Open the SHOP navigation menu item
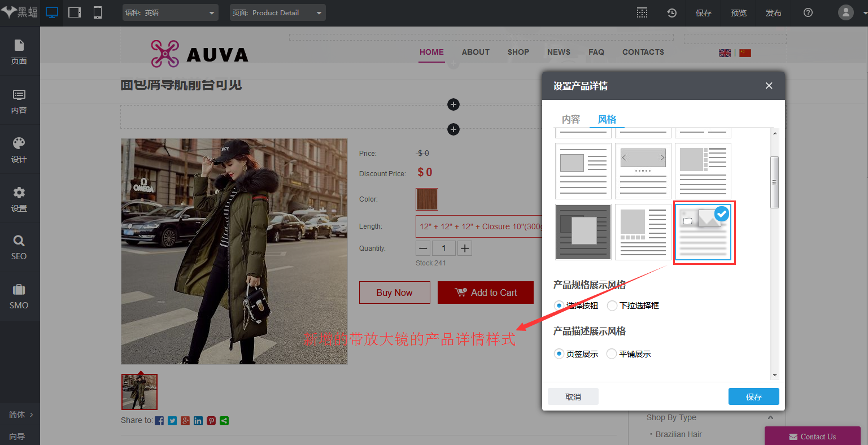 [x=518, y=52]
